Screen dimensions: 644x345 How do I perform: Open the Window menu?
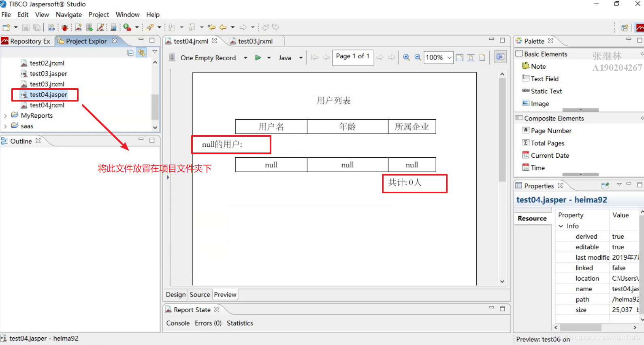128,15
